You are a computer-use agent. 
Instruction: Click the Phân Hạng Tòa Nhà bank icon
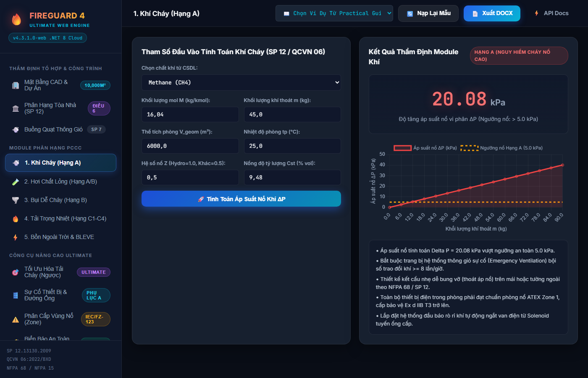point(16,108)
